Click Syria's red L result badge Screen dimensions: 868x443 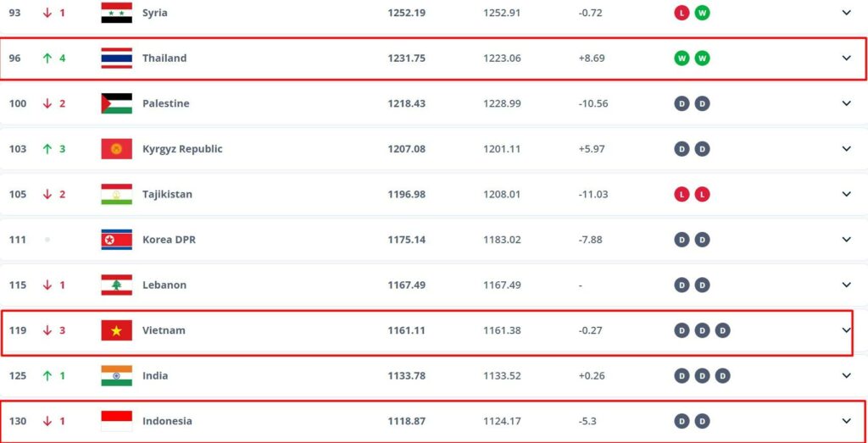tap(682, 13)
